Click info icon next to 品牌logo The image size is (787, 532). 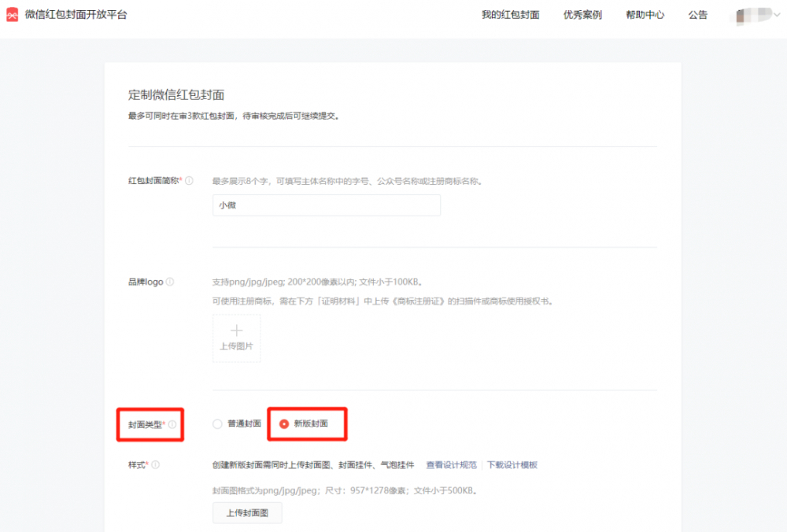[170, 282]
